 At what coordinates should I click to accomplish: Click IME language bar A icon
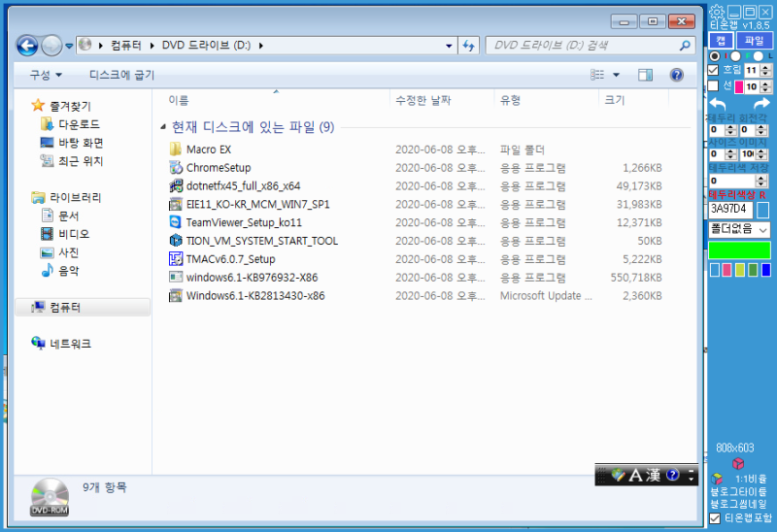635,476
